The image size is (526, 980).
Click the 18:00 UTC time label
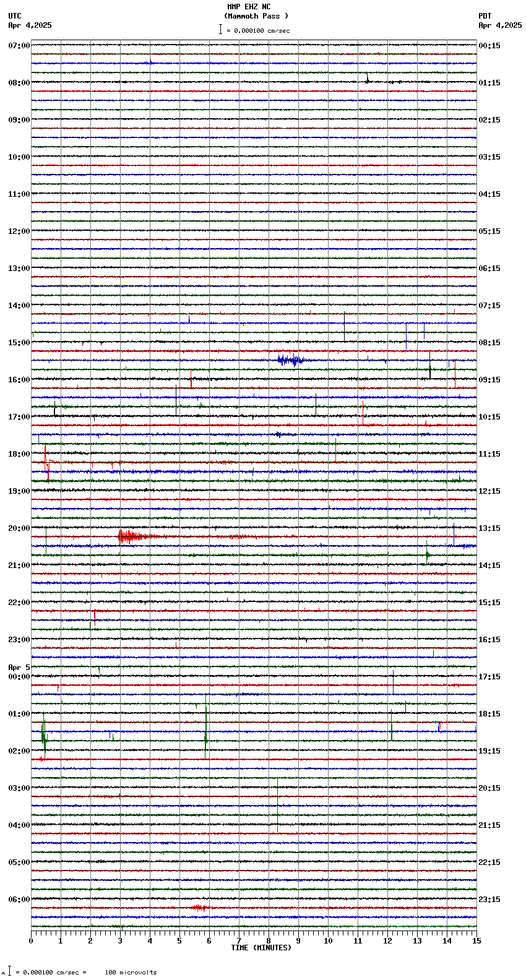pyautogui.click(x=19, y=454)
